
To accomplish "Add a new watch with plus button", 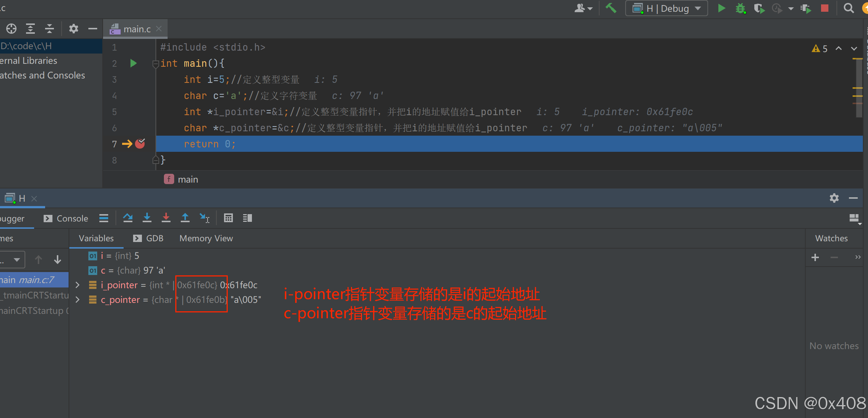I will 815,257.
